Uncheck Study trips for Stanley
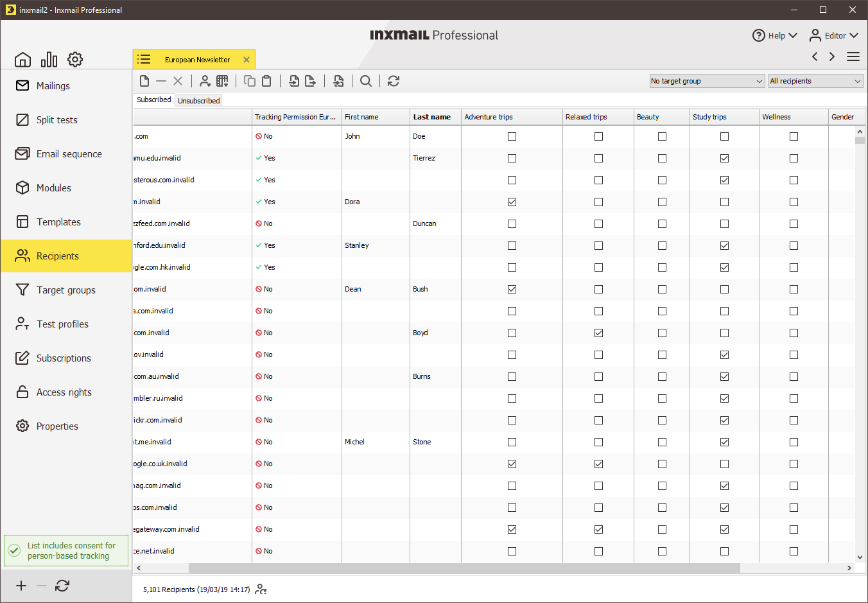The height and width of the screenshot is (603, 868). (724, 245)
